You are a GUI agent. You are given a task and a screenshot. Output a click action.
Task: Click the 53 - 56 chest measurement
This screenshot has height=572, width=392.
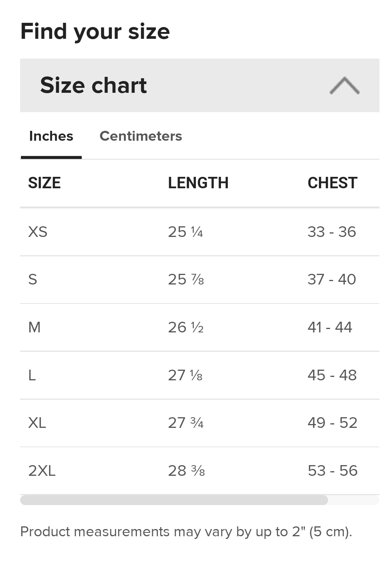click(333, 471)
